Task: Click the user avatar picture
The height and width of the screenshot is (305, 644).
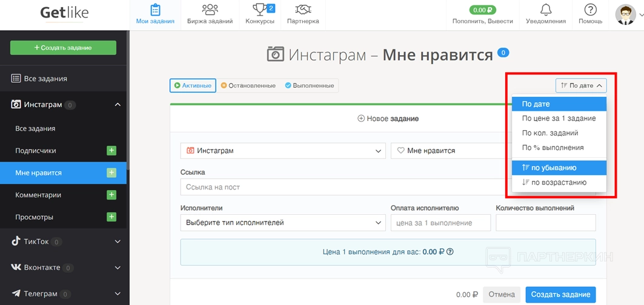Action: 625,15
